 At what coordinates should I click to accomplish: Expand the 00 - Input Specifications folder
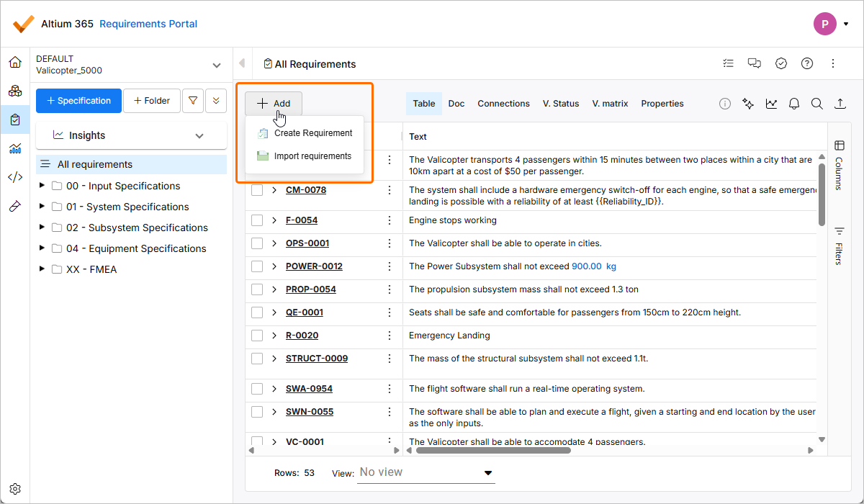[42, 186]
